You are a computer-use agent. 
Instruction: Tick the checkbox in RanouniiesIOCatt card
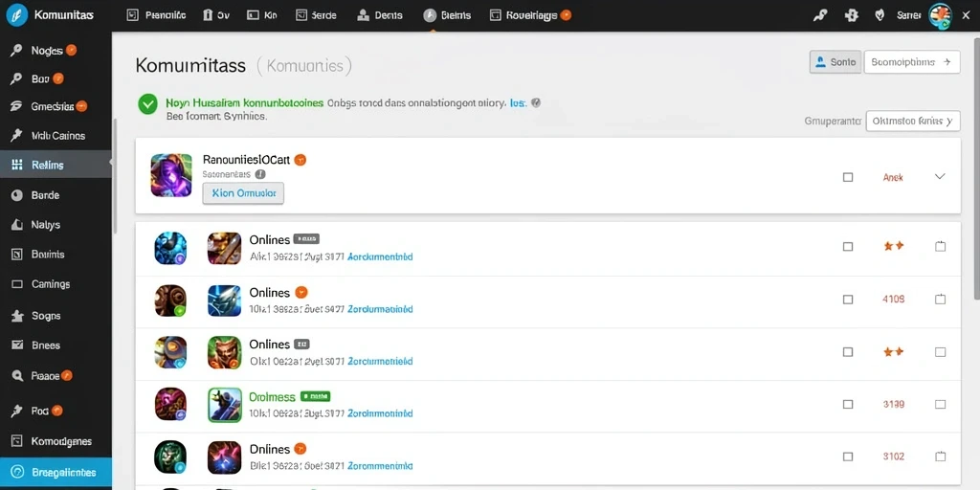(x=848, y=177)
